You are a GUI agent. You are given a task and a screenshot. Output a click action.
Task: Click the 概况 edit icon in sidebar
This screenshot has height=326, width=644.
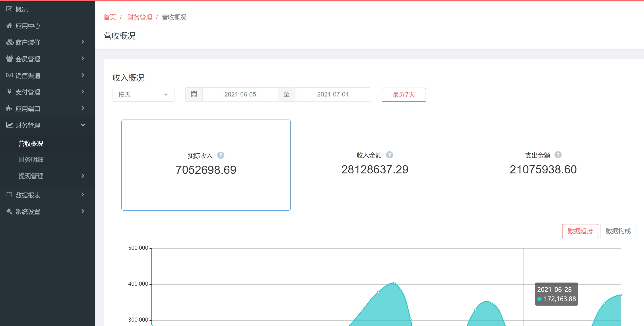coord(9,9)
